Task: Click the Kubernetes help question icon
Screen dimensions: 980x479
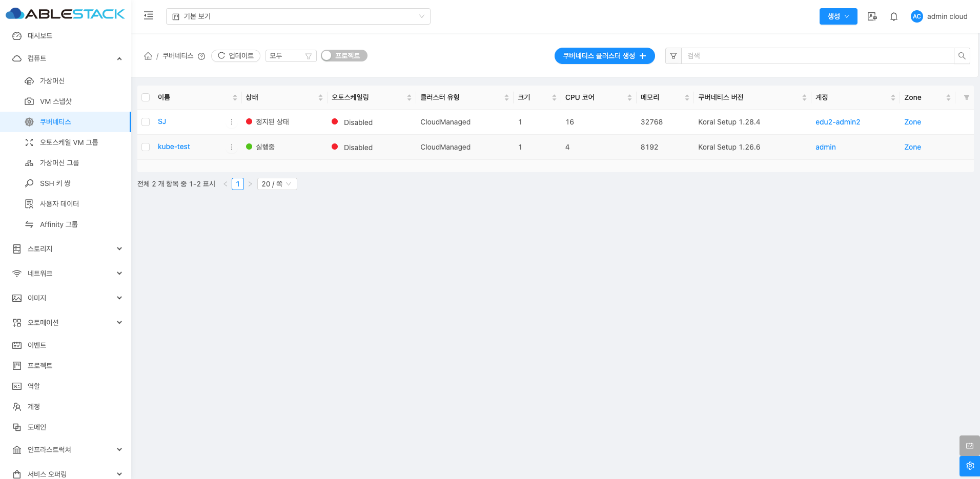Action: [201, 56]
